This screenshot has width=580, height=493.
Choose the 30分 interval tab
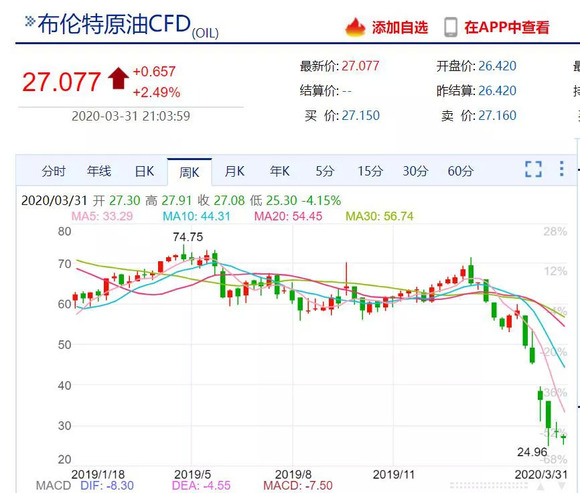coord(415,171)
